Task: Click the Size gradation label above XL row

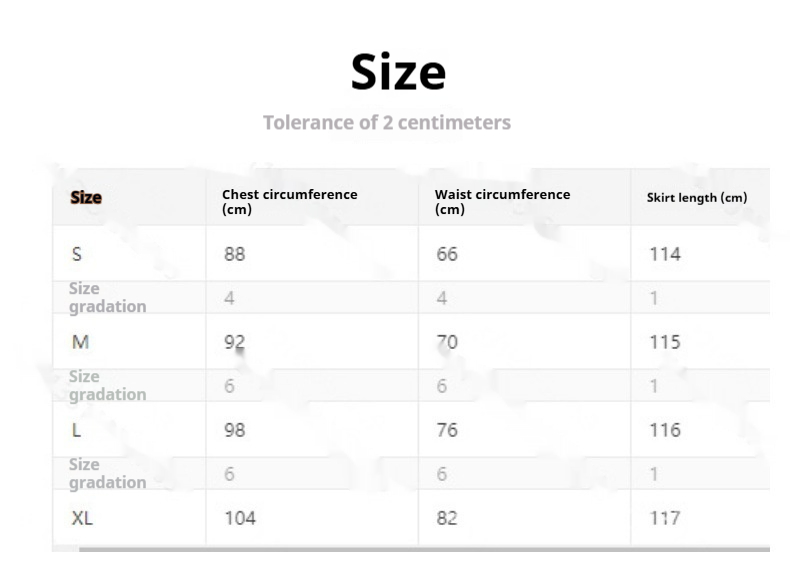Action: pos(107,474)
